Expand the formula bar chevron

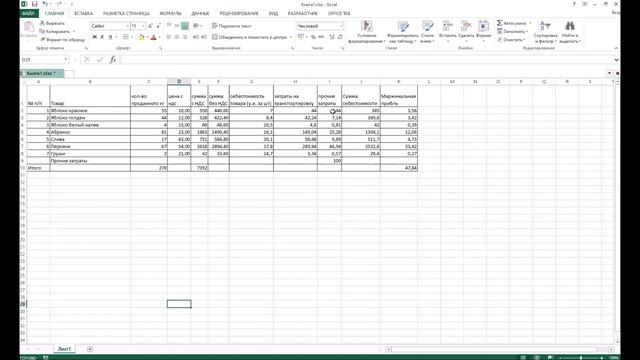[x=616, y=60]
